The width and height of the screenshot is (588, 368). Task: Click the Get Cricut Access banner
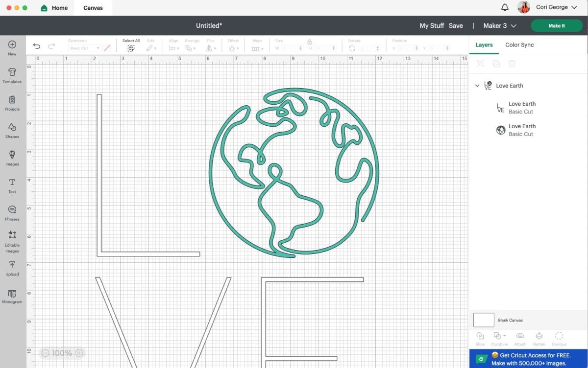point(529,359)
